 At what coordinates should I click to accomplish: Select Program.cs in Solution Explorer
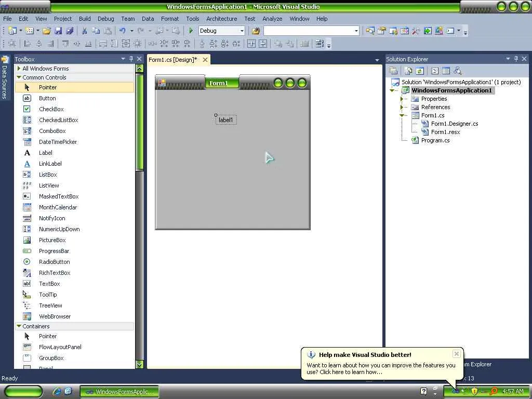coord(435,140)
